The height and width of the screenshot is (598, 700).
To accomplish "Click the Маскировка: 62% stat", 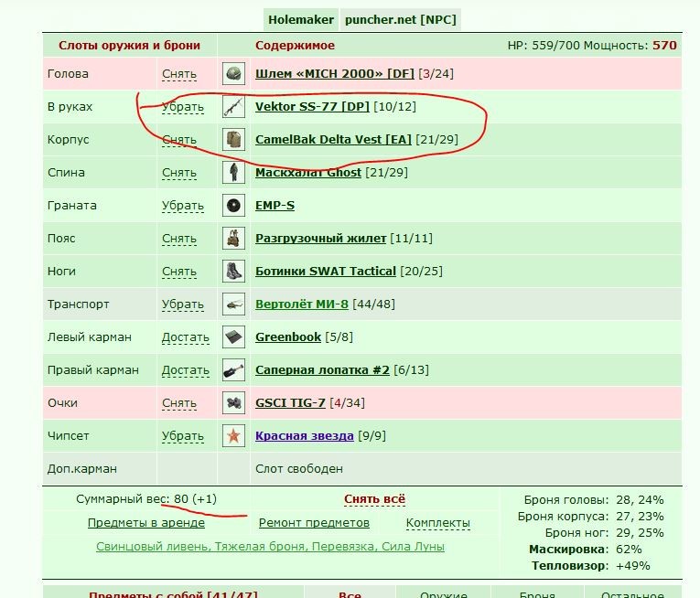I will [x=586, y=550].
